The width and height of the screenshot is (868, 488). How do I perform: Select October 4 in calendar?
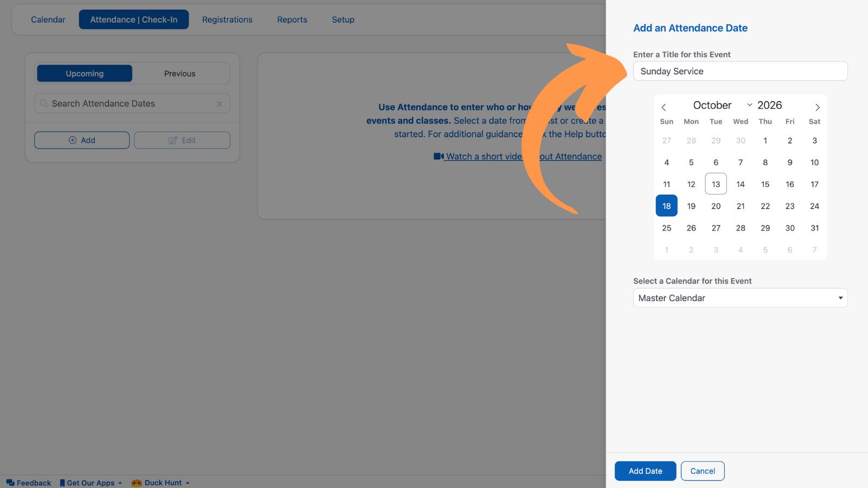click(666, 163)
